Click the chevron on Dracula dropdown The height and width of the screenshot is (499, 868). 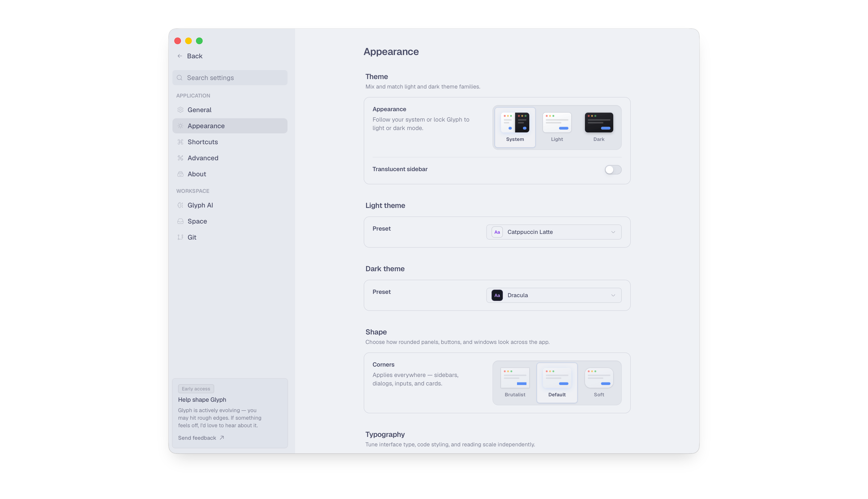[613, 296]
